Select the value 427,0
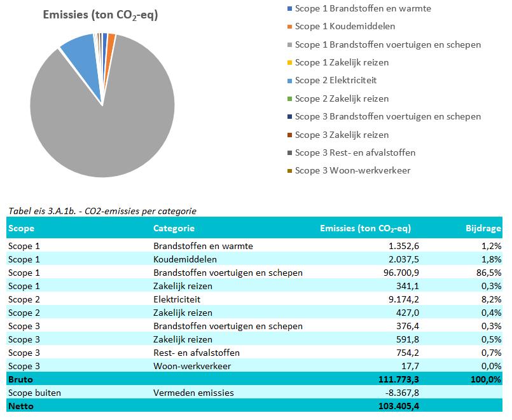The image size is (512, 420). tap(408, 313)
